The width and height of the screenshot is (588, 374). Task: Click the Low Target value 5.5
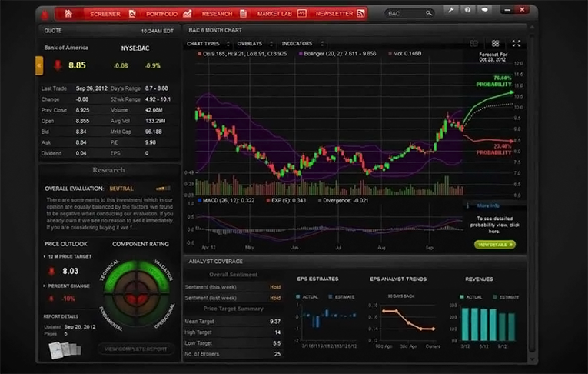click(x=277, y=343)
